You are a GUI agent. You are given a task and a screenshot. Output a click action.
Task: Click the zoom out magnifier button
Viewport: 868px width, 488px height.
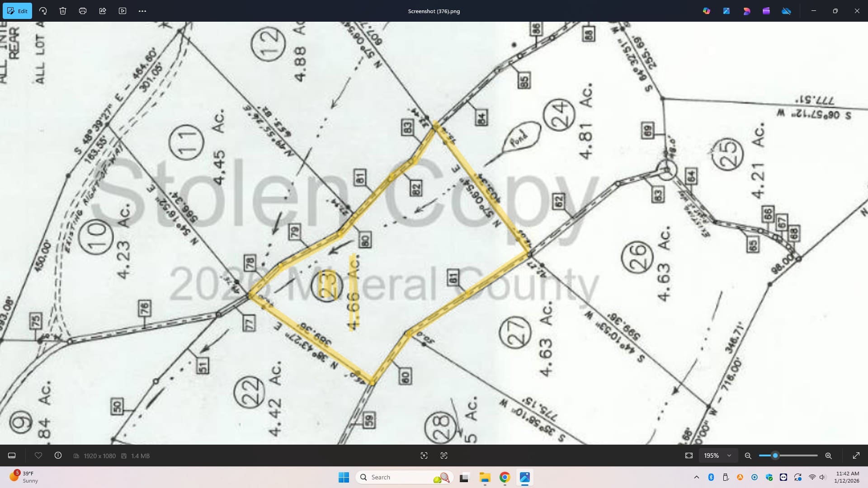pyautogui.click(x=748, y=455)
